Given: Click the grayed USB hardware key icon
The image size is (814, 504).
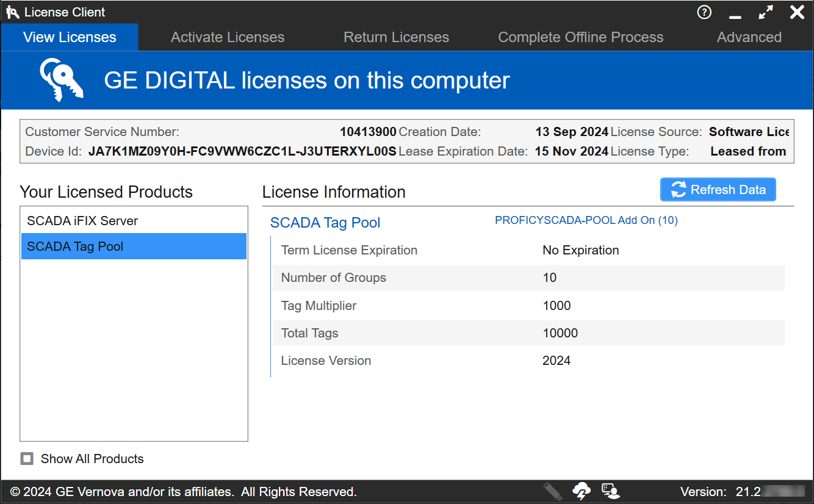Looking at the screenshot, I should (x=553, y=491).
